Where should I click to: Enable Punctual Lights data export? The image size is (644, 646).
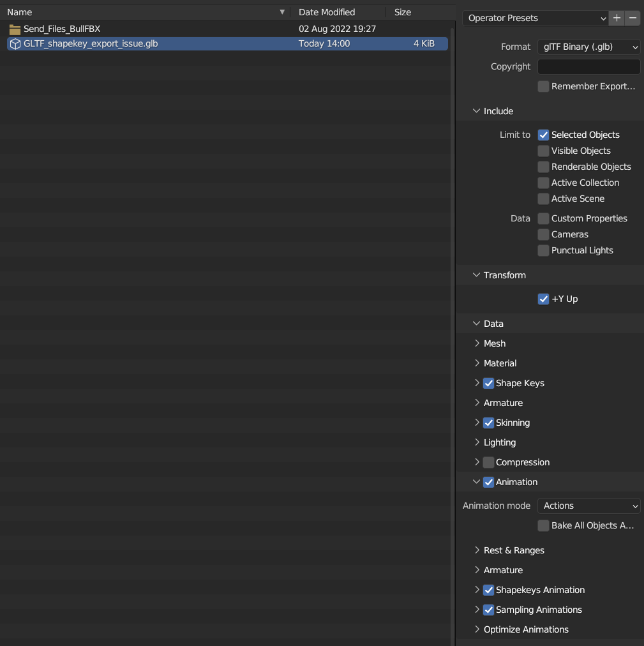[x=543, y=250]
